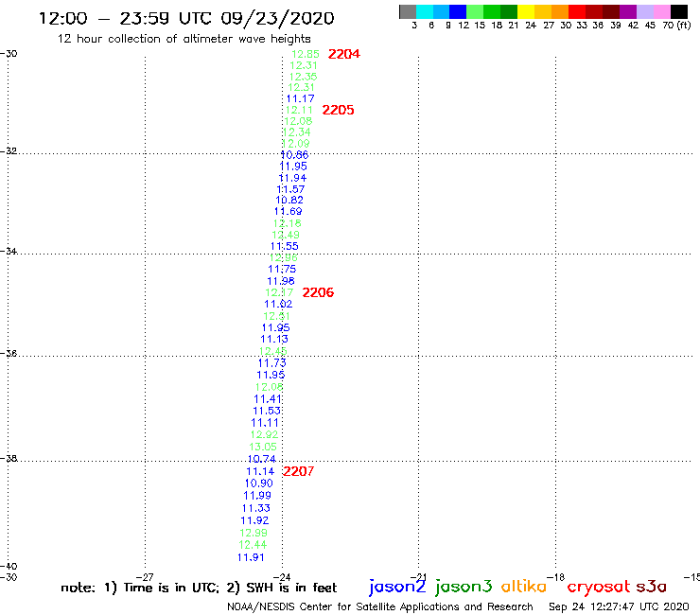Click the green value 12.17
This screenshot has width=700, height=615.
coord(279,292)
